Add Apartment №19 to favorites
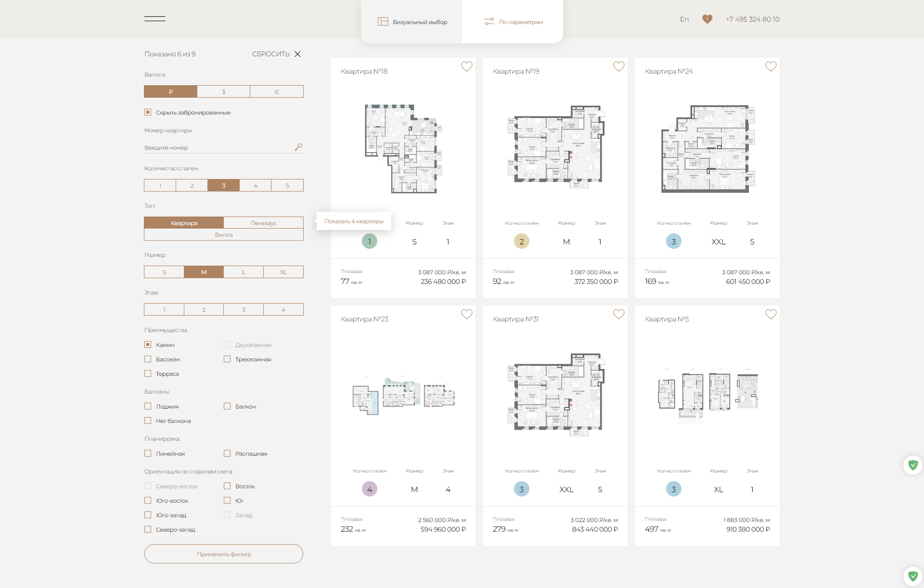Viewport: 924px width, 588px height. click(618, 66)
